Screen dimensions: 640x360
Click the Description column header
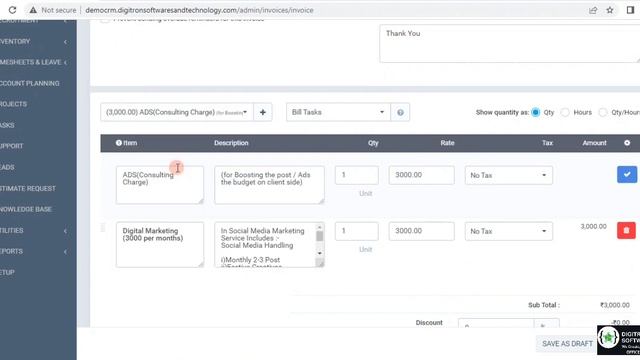click(x=231, y=143)
